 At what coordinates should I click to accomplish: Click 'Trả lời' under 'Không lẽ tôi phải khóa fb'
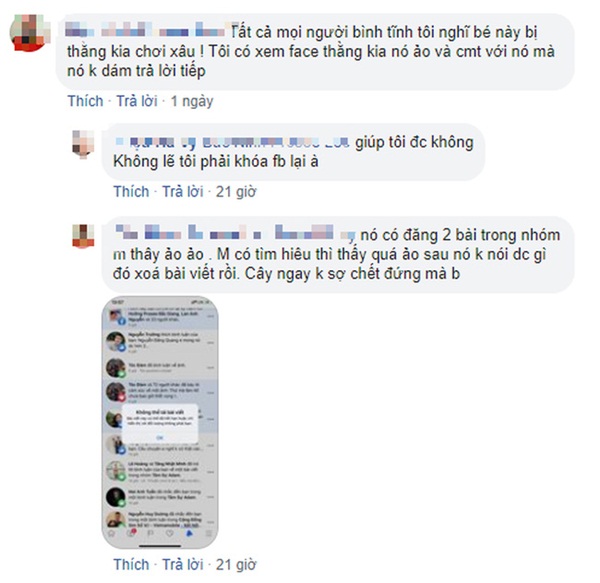pos(183,192)
